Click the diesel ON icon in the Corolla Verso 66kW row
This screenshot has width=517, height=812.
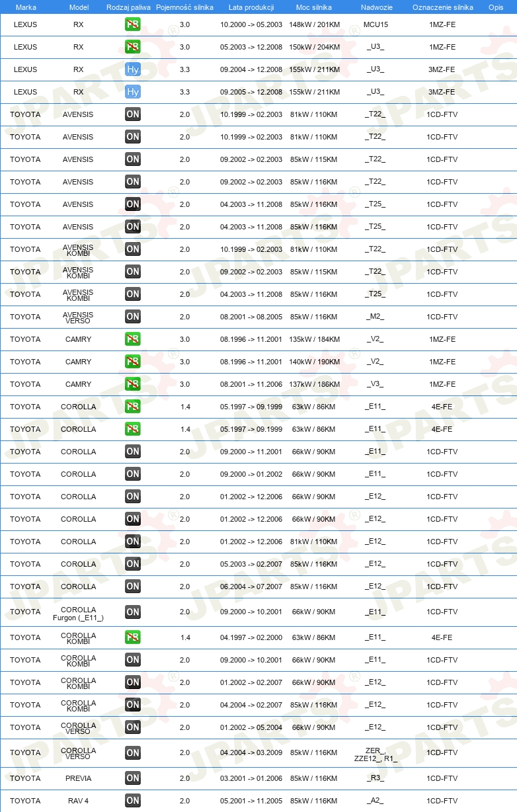(133, 727)
